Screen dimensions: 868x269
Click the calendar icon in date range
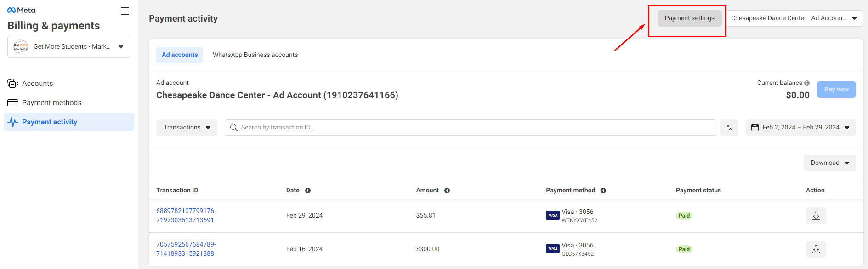755,128
